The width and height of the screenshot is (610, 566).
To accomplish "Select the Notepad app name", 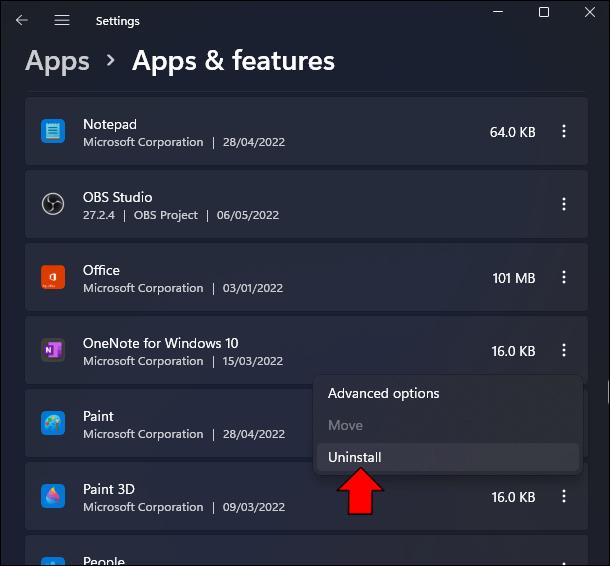I will tap(110, 124).
